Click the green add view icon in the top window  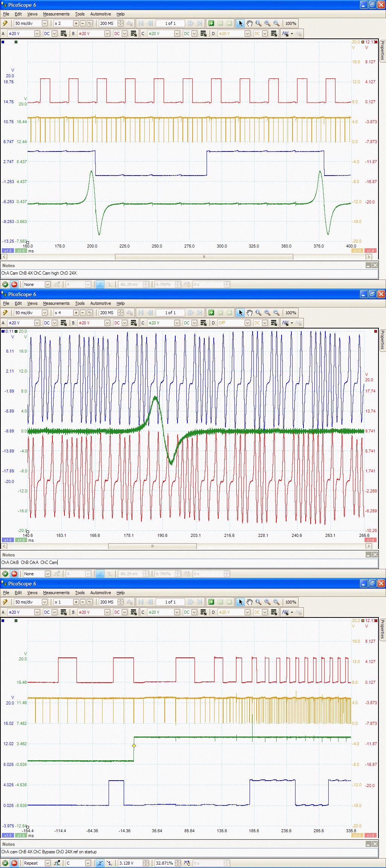pos(211,23)
